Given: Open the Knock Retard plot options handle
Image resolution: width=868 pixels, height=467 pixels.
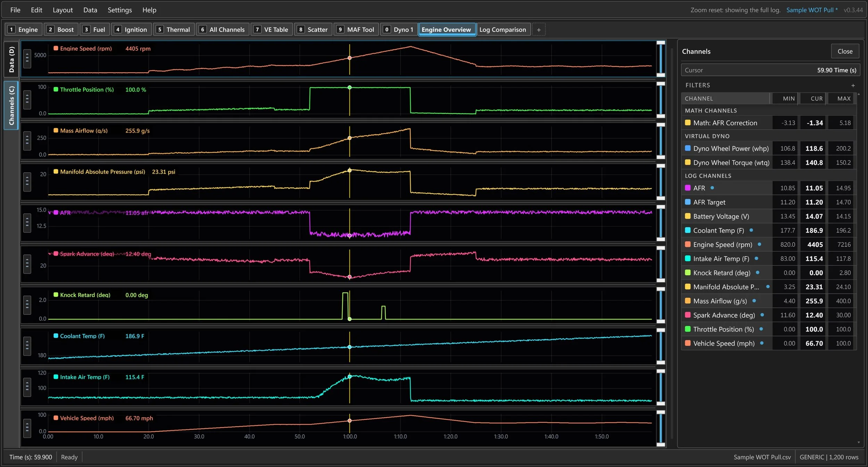Looking at the screenshot, I should click(x=27, y=305).
